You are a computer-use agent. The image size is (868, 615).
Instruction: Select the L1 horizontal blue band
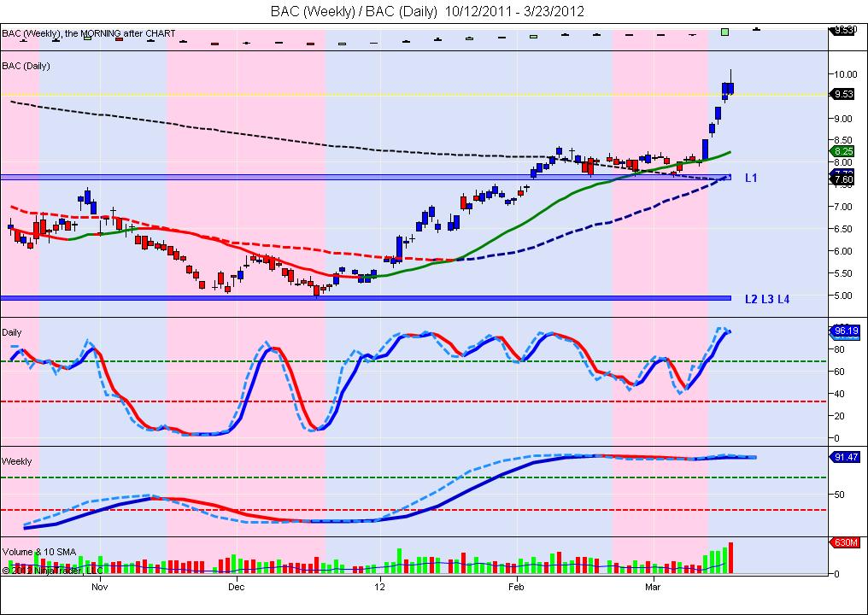coord(366,177)
